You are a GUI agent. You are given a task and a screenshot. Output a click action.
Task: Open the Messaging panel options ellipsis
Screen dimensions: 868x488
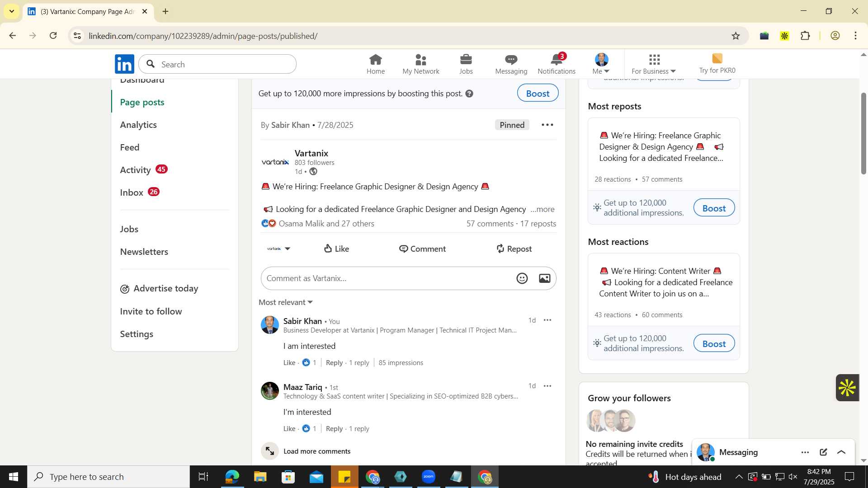tap(805, 452)
